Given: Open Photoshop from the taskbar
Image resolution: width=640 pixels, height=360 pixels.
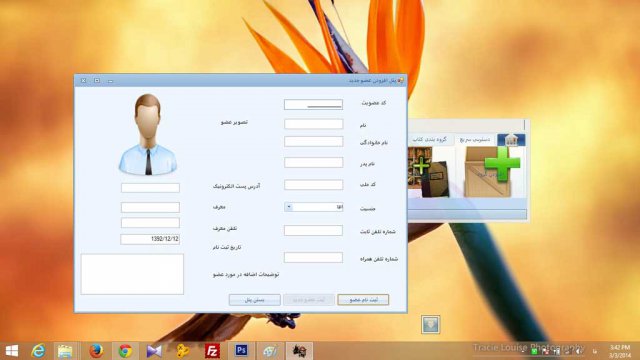Looking at the screenshot, I should [241, 350].
